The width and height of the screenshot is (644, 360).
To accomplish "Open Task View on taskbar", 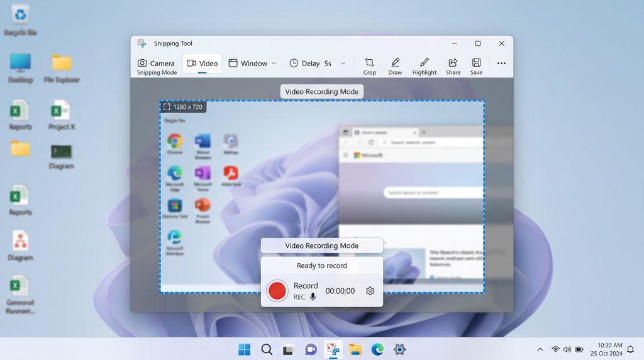I will (x=289, y=350).
